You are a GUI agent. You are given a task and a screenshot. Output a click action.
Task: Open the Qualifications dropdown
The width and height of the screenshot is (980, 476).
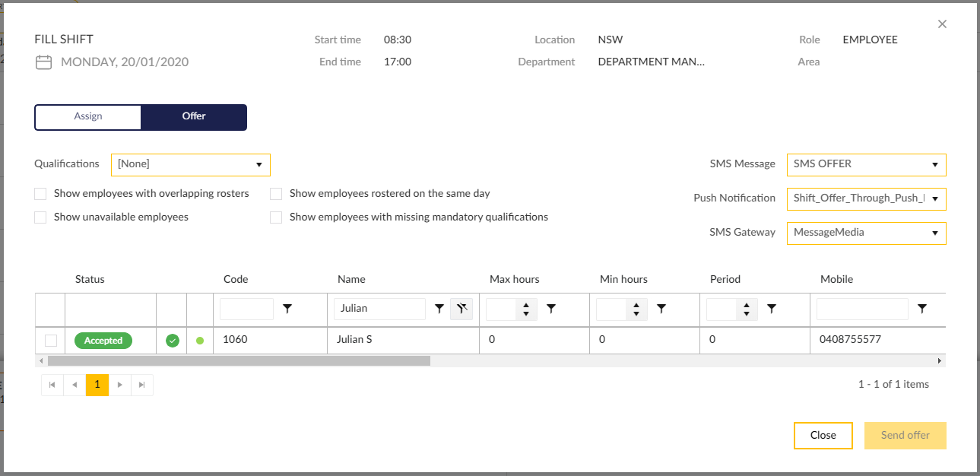click(191, 164)
